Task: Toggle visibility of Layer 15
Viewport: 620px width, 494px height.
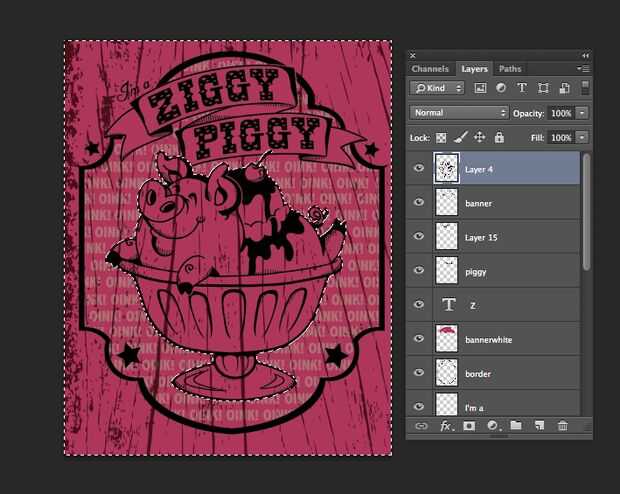Action: point(419,236)
